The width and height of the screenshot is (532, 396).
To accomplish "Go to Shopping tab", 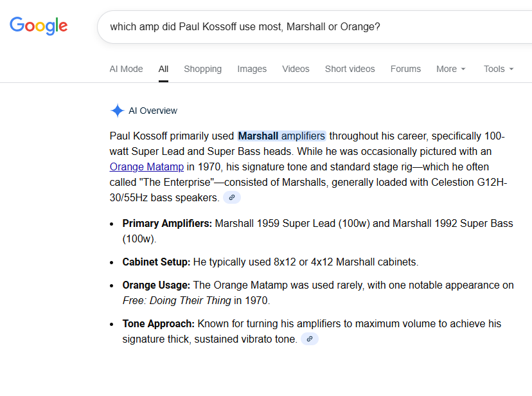I will pos(202,69).
